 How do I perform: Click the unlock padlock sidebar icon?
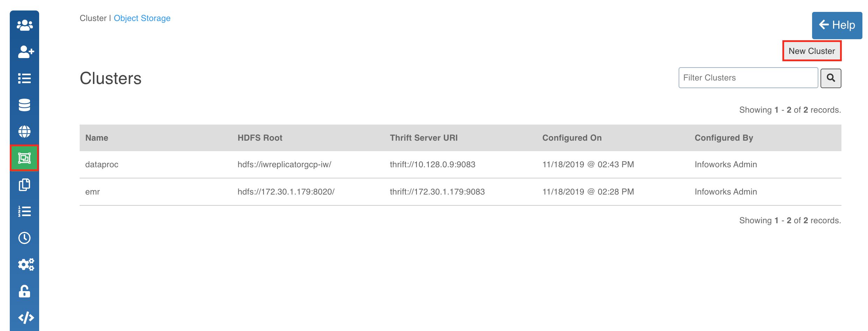point(24,291)
